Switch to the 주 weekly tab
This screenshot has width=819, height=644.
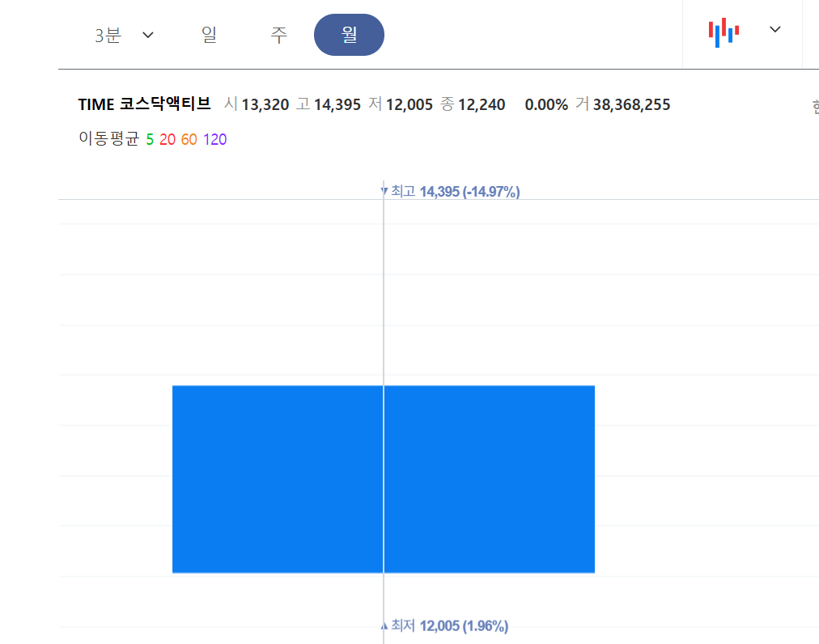click(278, 35)
